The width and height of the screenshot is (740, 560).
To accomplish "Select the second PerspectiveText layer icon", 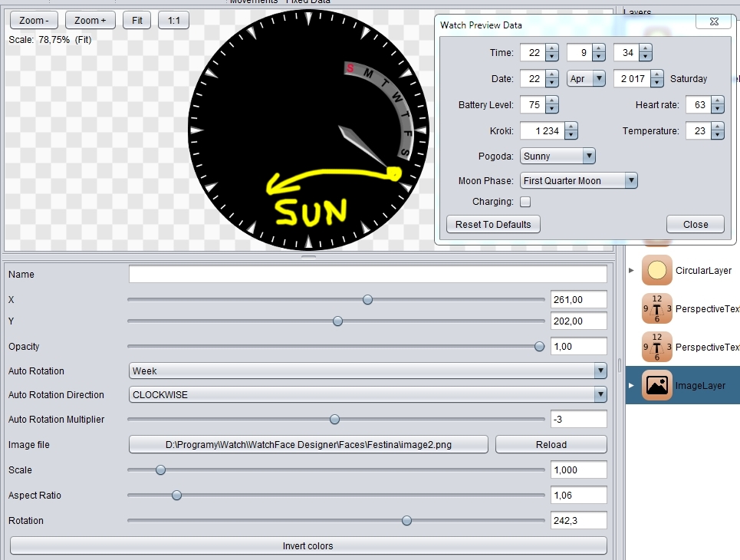I will tap(656, 347).
